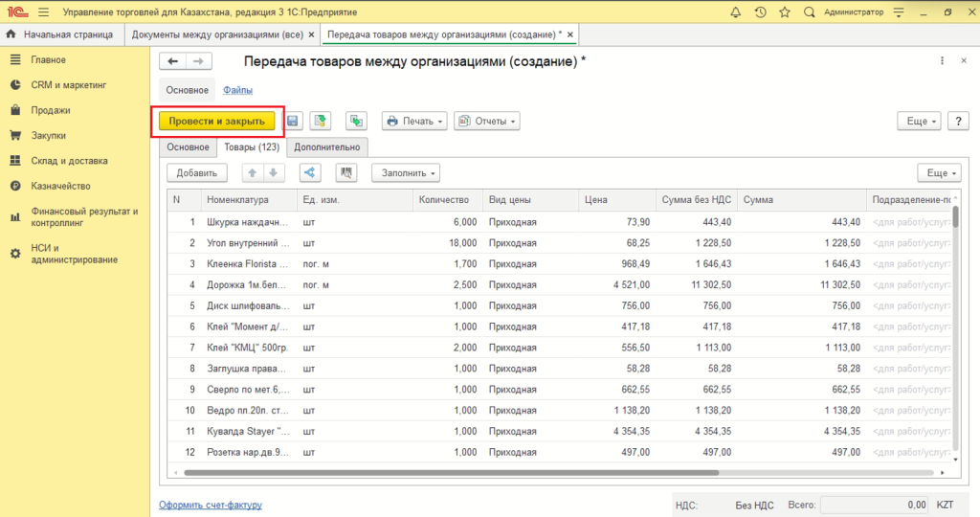980x517 pixels.
Task: Open favorites star icon
Action: 785,11
